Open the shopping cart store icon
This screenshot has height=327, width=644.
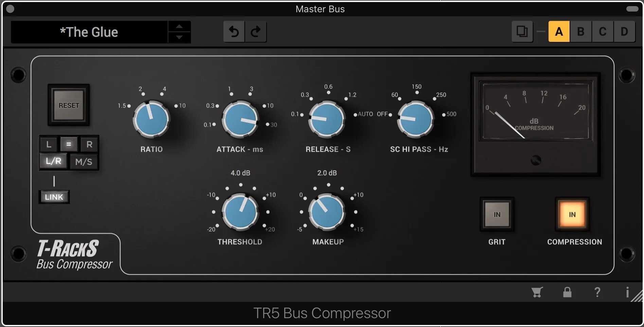pyautogui.click(x=537, y=292)
